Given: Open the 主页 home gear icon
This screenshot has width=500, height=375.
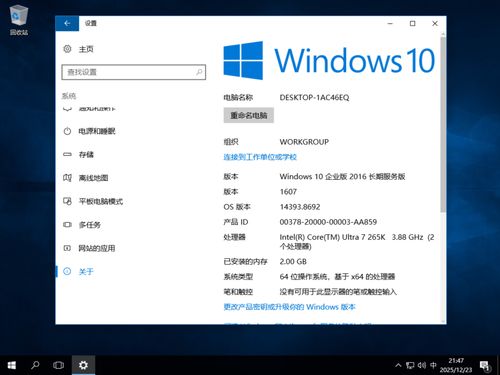Looking at the screenshot, I should tap(67, 49).
